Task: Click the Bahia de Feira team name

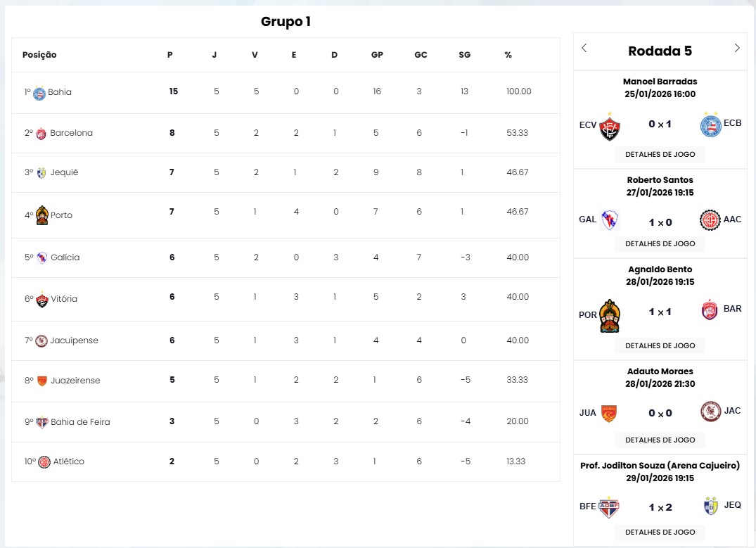Action: tap(80, 422)
